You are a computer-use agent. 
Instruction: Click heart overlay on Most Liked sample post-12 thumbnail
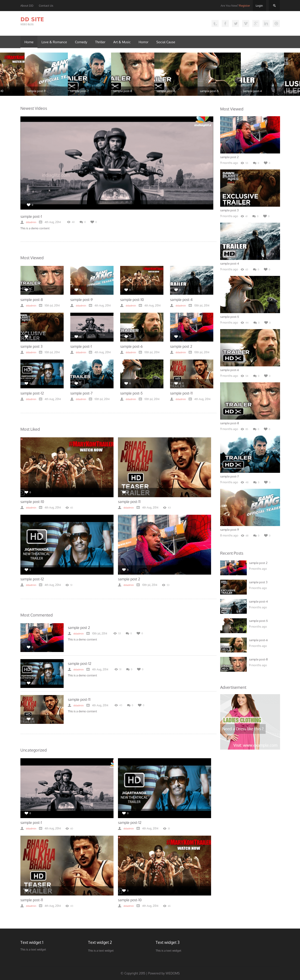(x=27, y=570)
